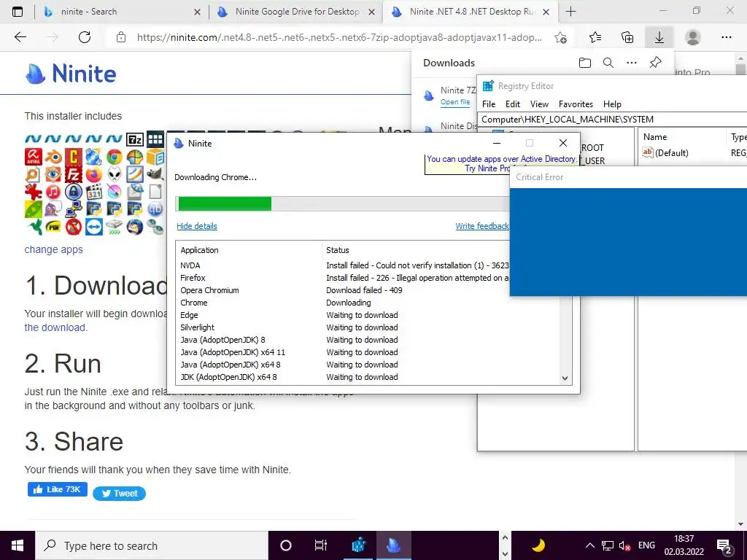Screen dimensions: 747x560
Task: Open the Edge profile icon
Action: (x=693, y=37)
